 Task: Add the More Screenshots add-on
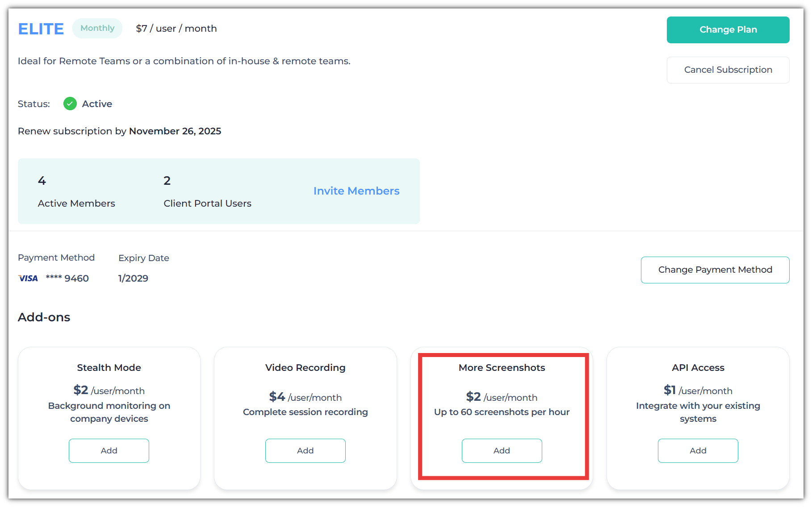click(x=502, y=451)
